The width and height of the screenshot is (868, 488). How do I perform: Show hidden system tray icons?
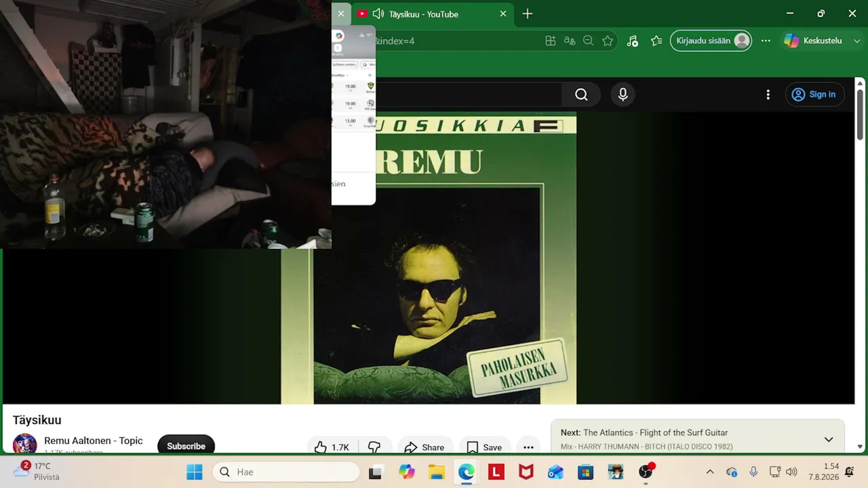(x=710, y=472)
